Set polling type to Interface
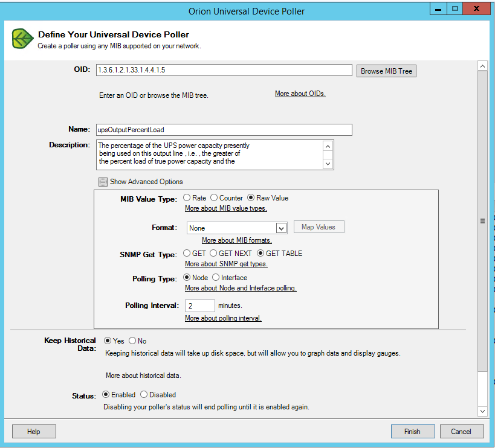 pos(216,278)
